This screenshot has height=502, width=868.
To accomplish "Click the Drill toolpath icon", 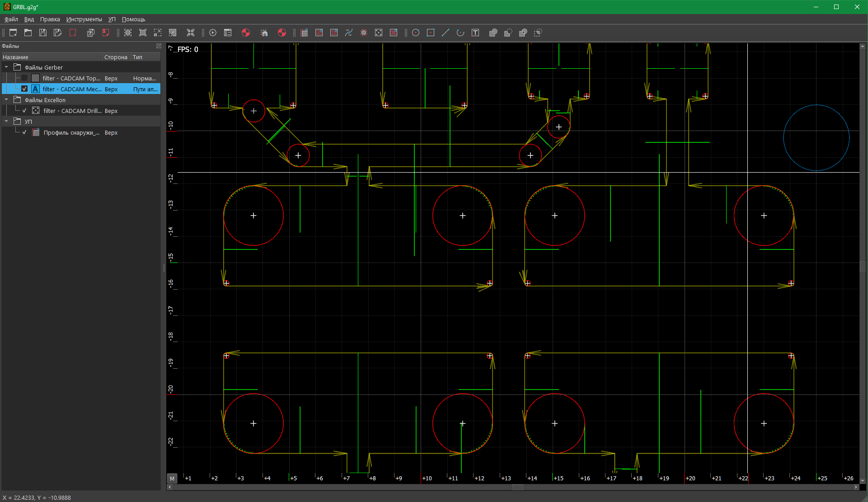I will [379, 33].
